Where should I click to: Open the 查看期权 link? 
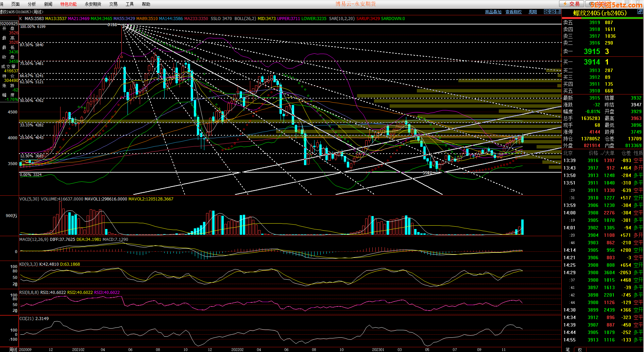click(513, 12)
